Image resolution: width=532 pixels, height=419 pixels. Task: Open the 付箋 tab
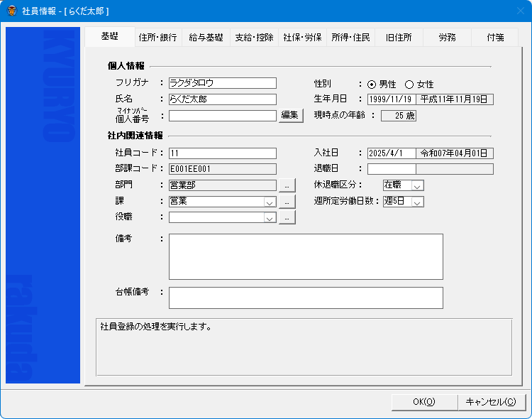pyautogui.click(x=495, y=38)
